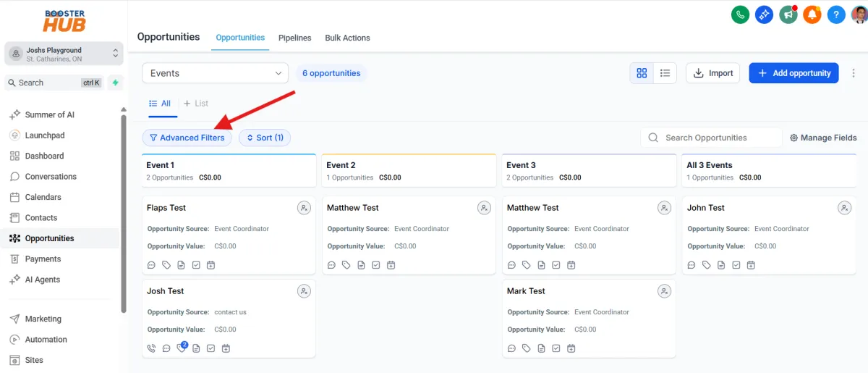Image resolution: width=868 pixels, height=373 pixels.
Task: Click tag icon on Mark Test card
Action: (527, 348)
